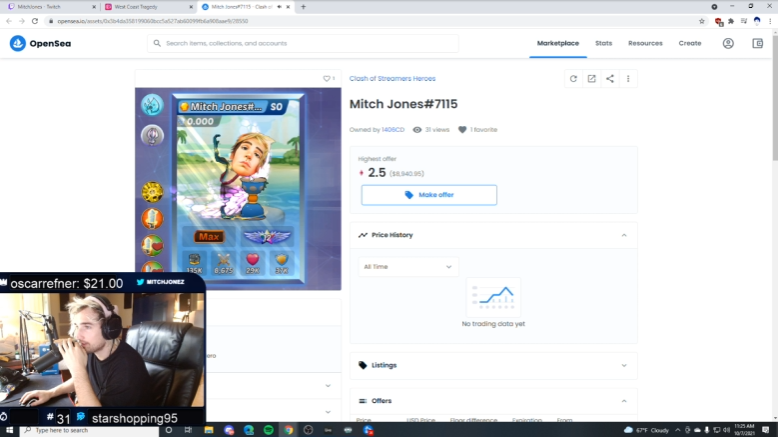Click Chrome icon in the taskbar
778x437 pixels.
click(288, 430)
